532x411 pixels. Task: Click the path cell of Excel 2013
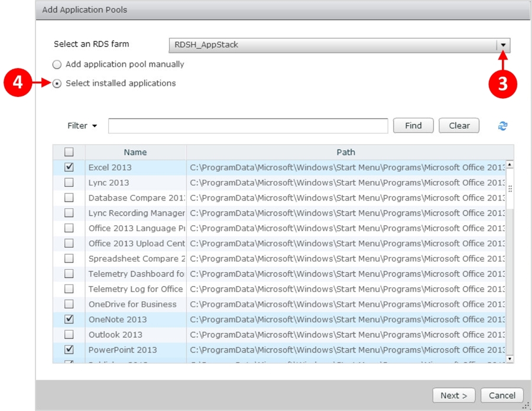click(346, 167)
